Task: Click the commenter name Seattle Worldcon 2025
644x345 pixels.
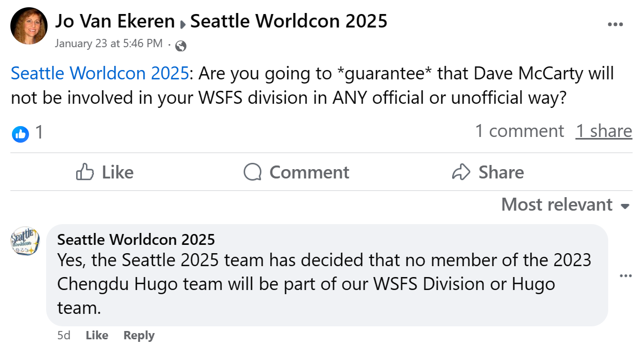Action: point(136,239)
